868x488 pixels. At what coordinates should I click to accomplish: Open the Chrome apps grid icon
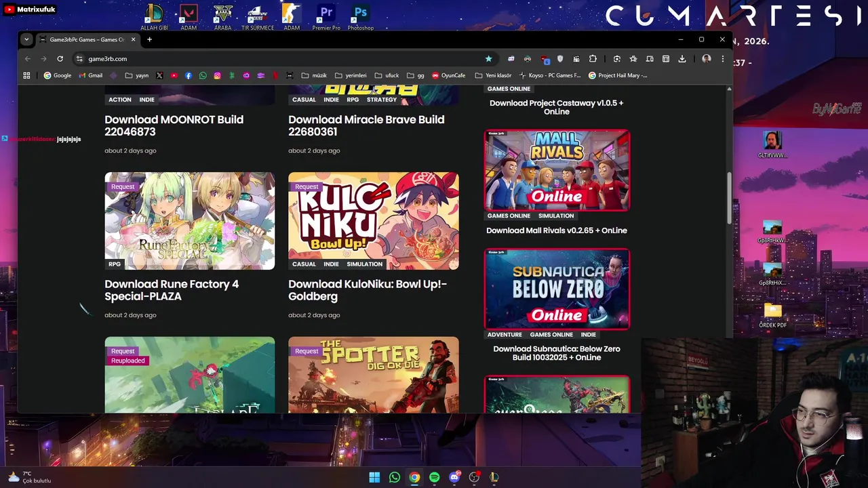tap(27, 75)
